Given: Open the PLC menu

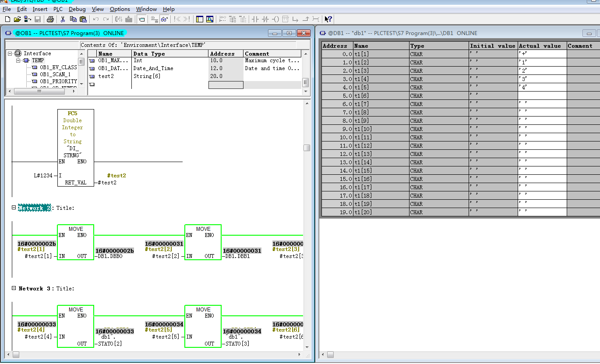Looking at the screenshot, I should click(x=58, y=9).
